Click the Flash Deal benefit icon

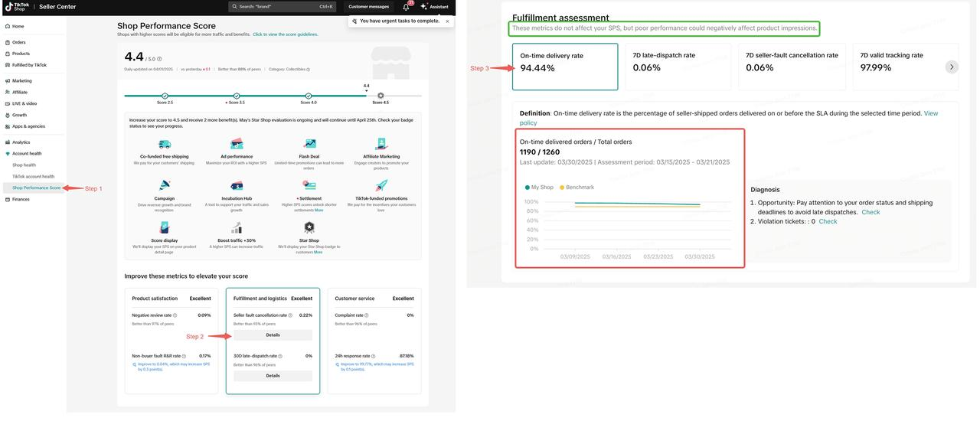click(309, 144)
